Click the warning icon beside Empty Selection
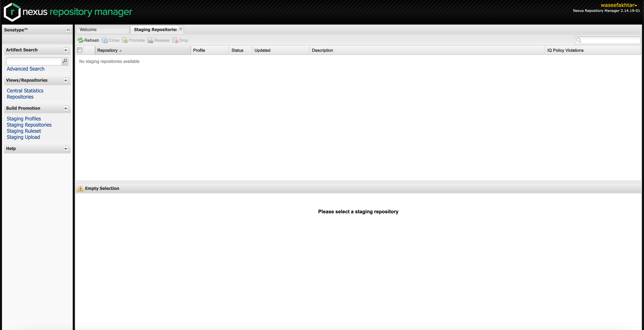The height and width of the screenshot is (330, 644). pyautogui.click(x=80, y=189)
